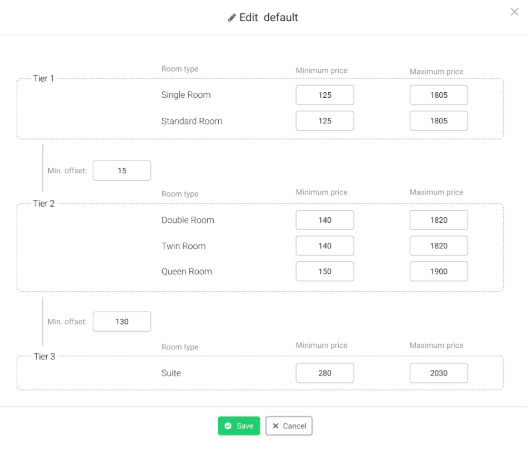Click the checkmark icon on Save button

[228, 426]
